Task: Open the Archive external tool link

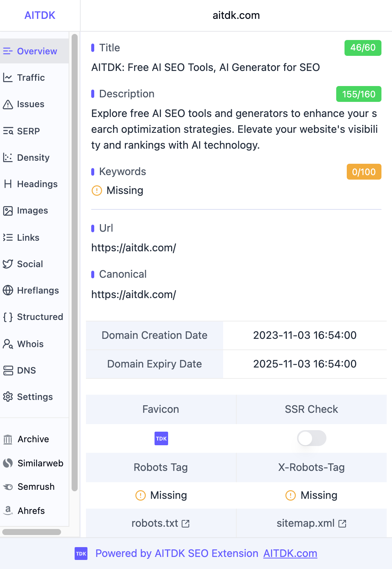Action: pyautogui.click(x=33, y=439)
